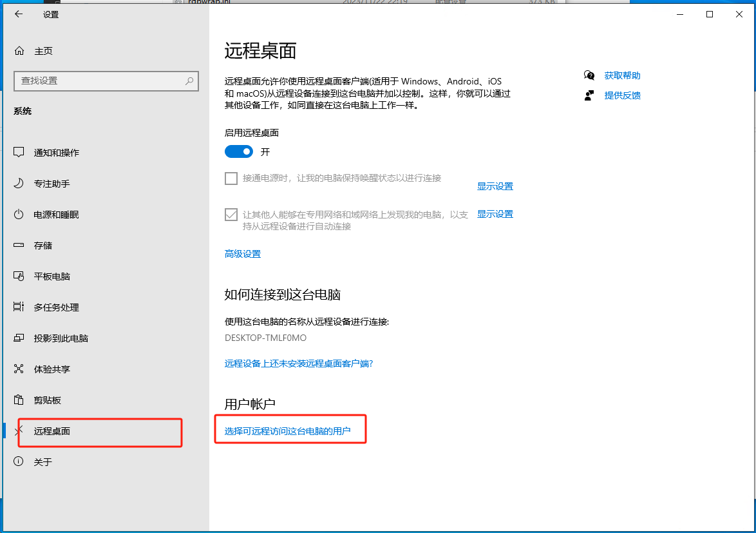Open 投影到此电脑 settings page

point(61,338)
